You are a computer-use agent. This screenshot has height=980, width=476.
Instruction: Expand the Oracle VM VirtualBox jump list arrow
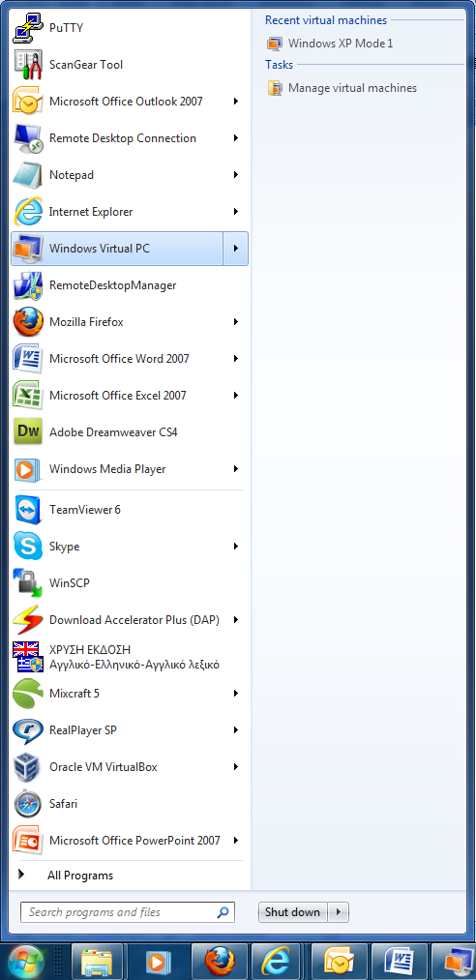[236, 767]
